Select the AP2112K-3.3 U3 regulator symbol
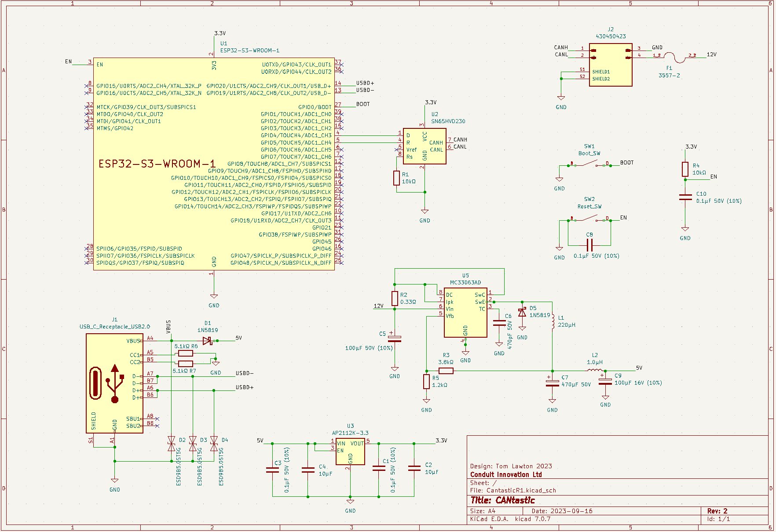 point(350,451)
